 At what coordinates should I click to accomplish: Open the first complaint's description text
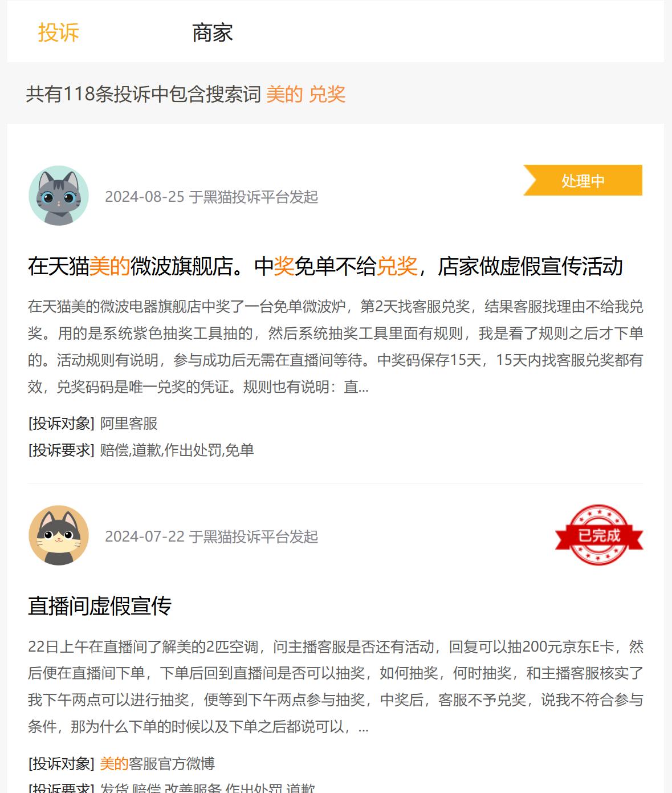click(336, 347)
